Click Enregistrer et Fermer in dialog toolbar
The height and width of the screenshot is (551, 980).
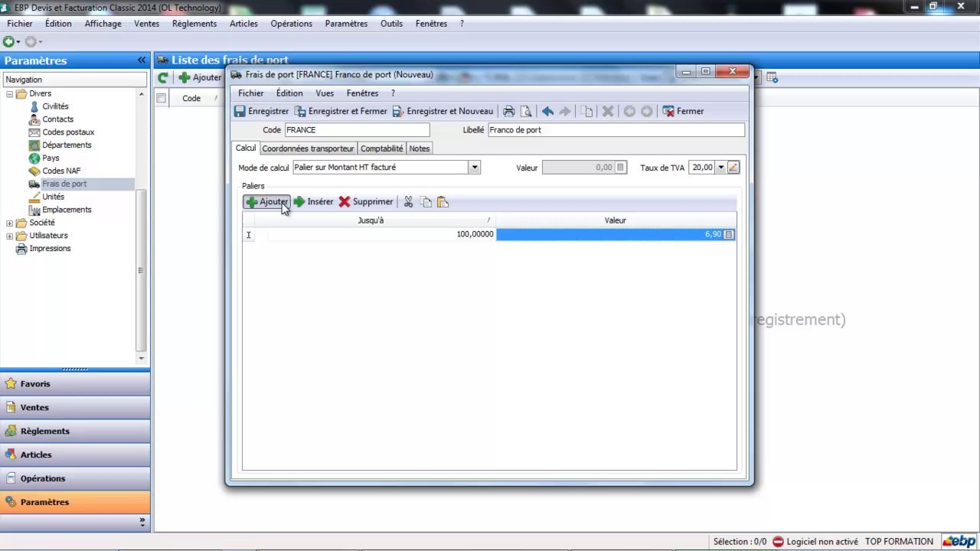(x=341, y=111)
